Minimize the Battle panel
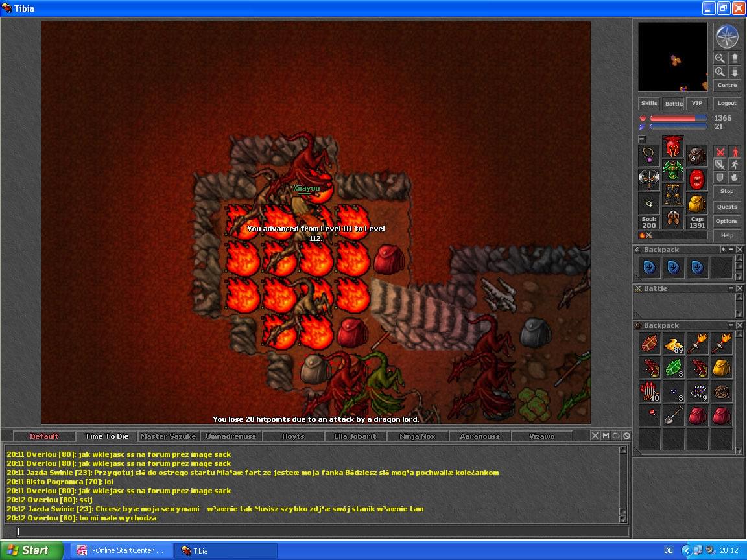747x560 pixels. click(x=731, y=288)
